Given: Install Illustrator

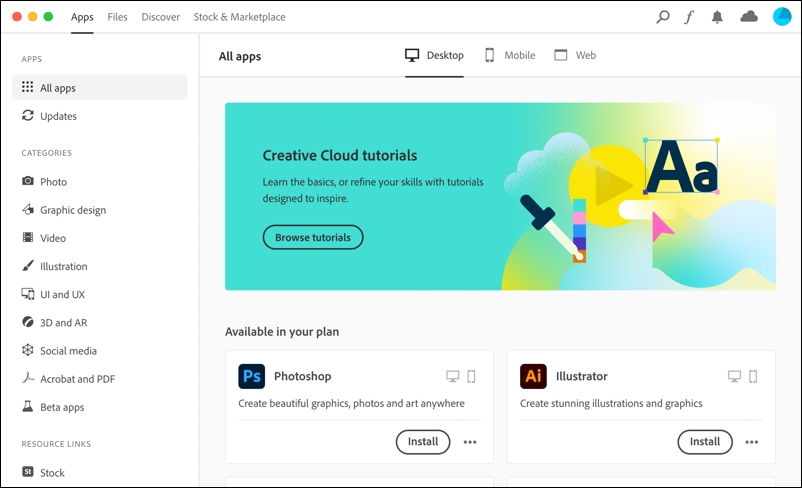Looking at the screenshot, I should pyautogui.click(x=705, y=442).
